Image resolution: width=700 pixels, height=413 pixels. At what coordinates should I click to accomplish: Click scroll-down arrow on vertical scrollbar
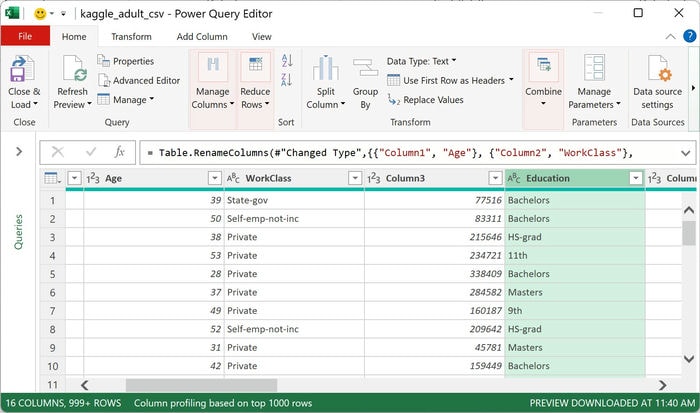[689, 359]
